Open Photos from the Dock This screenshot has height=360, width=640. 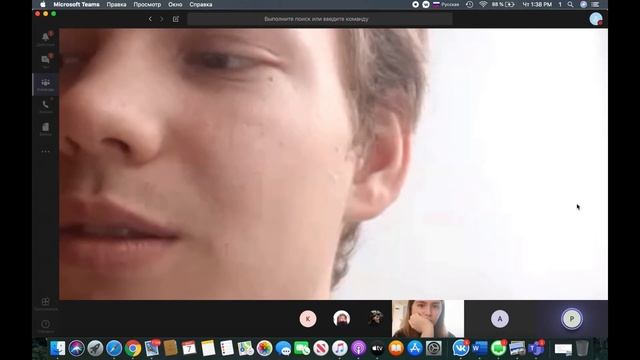[264, 348]
